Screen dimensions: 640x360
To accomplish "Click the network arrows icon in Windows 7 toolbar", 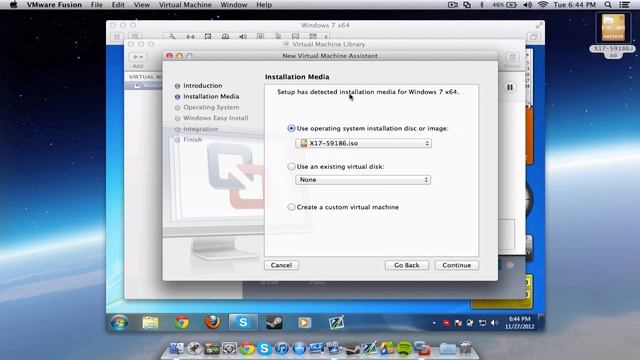I will coord(190,37).
